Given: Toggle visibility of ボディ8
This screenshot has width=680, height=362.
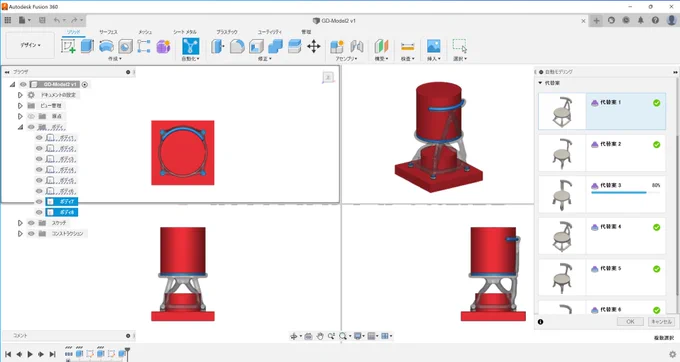Looking at the screenshot, I should tap(39, 212).
